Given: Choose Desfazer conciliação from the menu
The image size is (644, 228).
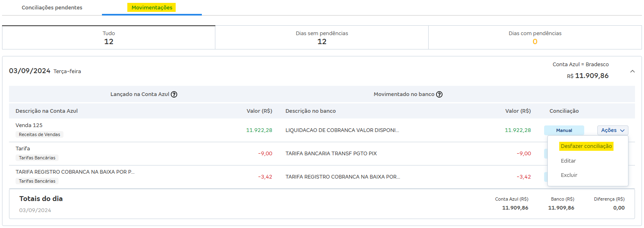Looking at the screenshot, I should click(x=586, y=146).
